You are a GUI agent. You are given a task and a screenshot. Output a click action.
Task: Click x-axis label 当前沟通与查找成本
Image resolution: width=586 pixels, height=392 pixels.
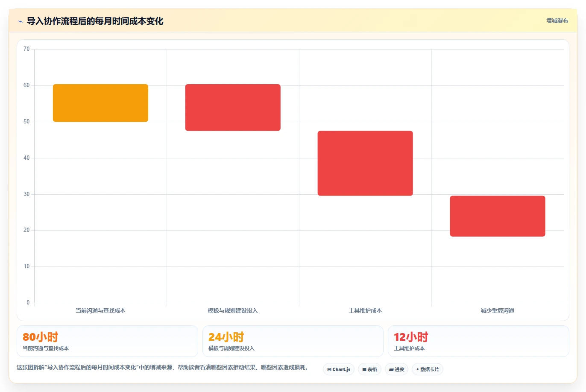(x=100, y=310)
